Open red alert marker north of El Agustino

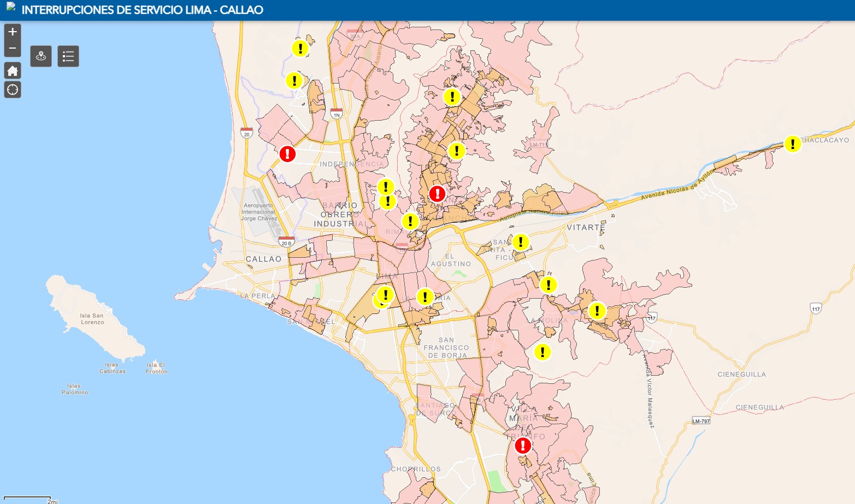(x=437, y=194)
